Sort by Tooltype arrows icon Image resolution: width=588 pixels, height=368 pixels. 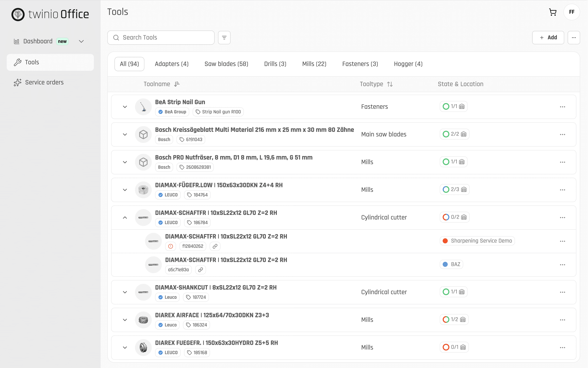390,84
